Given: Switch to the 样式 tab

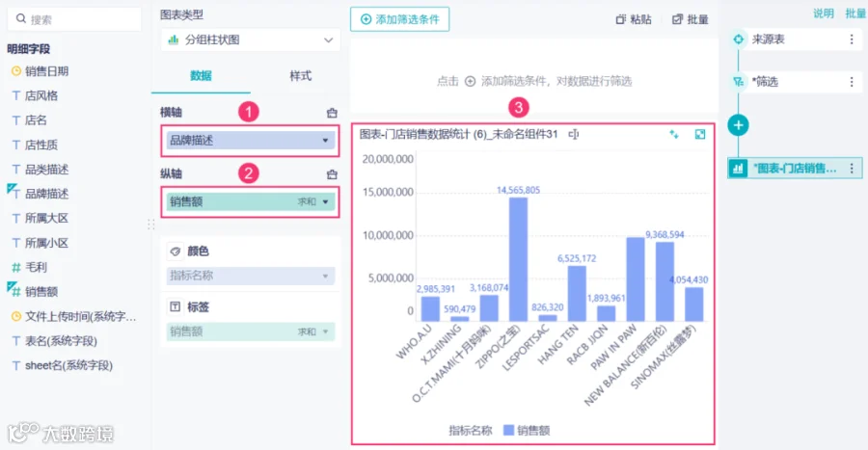Looking at the screenshot, I should click(x=301, y=76).
